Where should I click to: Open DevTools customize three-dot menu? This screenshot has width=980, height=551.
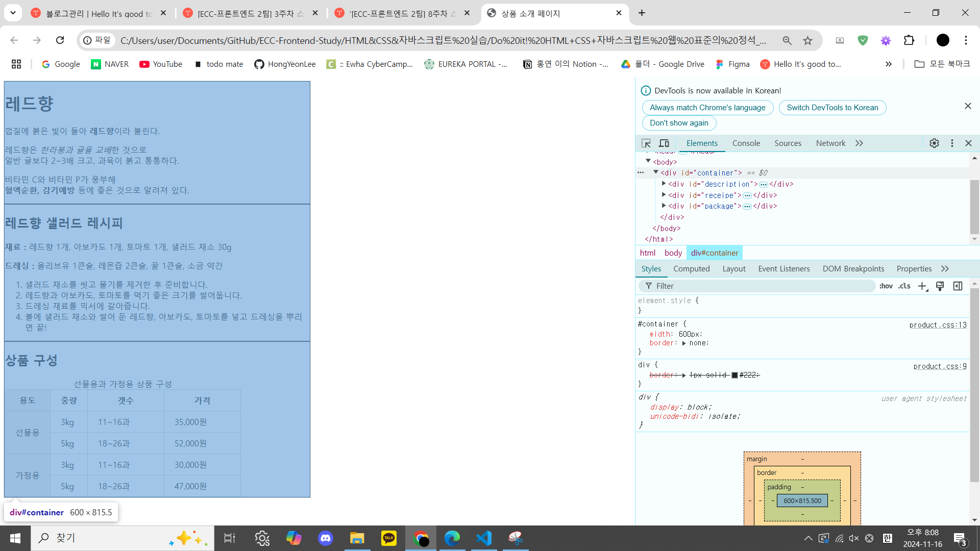click(952, 143)
